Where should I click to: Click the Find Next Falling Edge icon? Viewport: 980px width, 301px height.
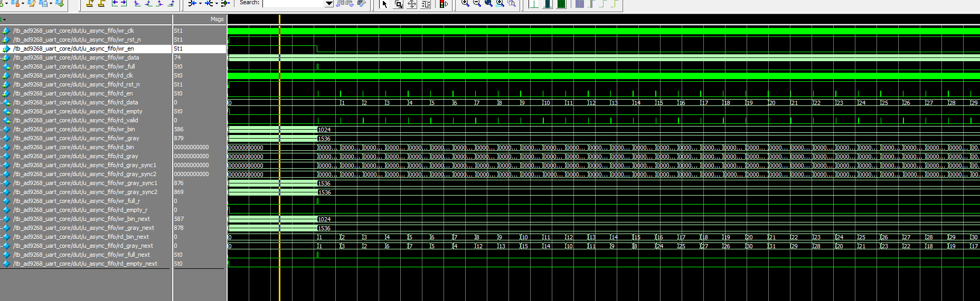(x=148, y=3)
